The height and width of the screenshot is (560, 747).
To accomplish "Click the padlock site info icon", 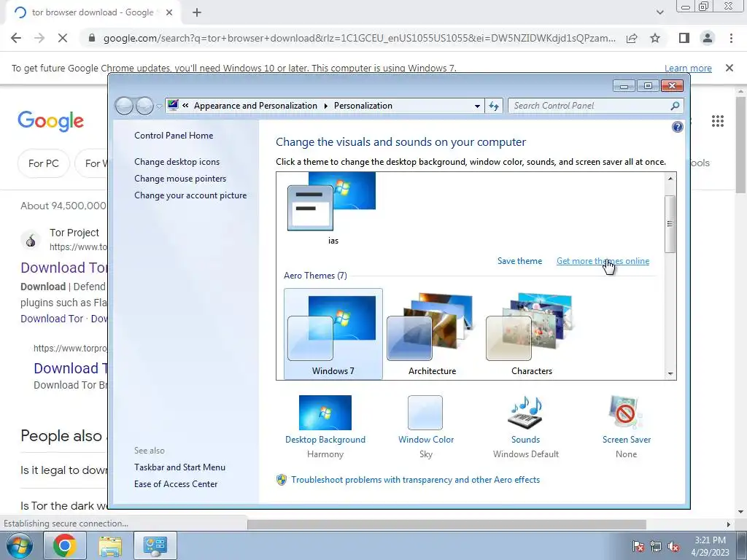I will [x=92, y=38].
